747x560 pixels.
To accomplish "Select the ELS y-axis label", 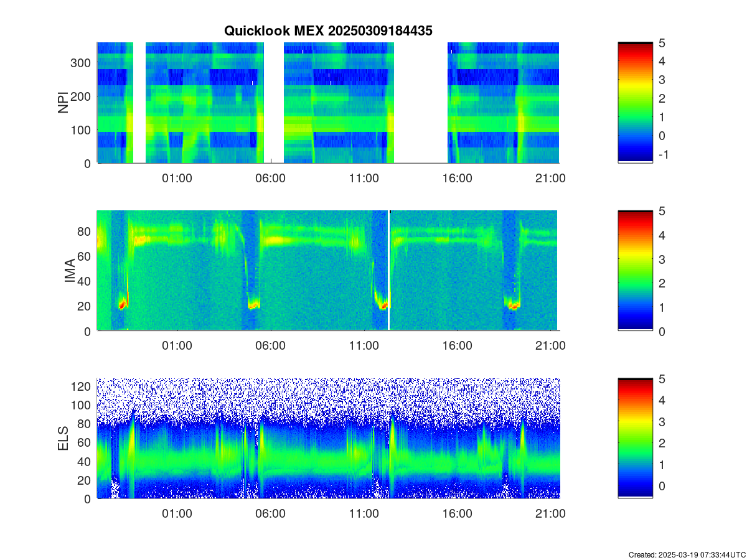I will click(63, 439).
